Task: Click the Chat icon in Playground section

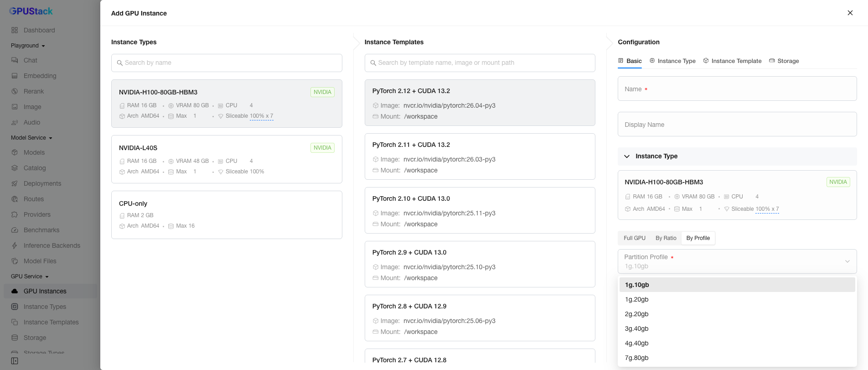Action: coord(15,60)
